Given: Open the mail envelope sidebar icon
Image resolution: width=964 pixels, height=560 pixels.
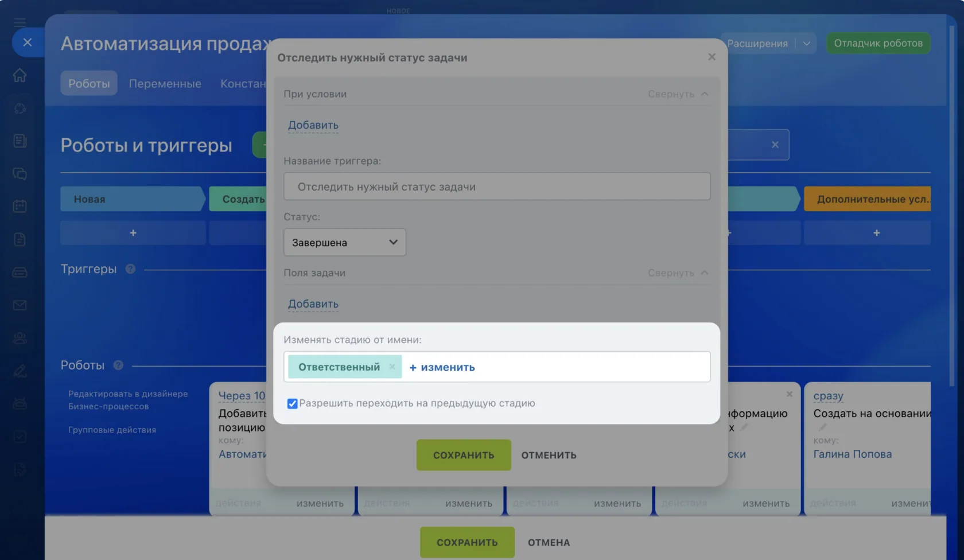Looking at the screenshot, I should click(x=20, y=305).
